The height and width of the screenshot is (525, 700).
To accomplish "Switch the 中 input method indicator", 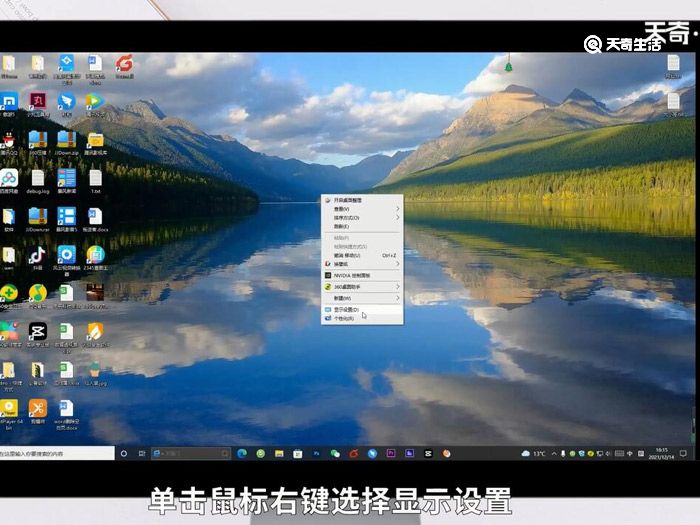I will tap(630, 454).
